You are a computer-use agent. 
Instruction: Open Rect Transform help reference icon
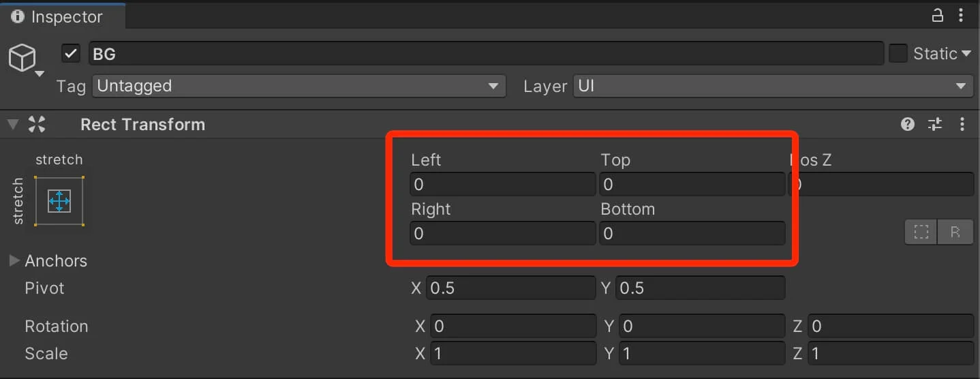coord(908,124)
